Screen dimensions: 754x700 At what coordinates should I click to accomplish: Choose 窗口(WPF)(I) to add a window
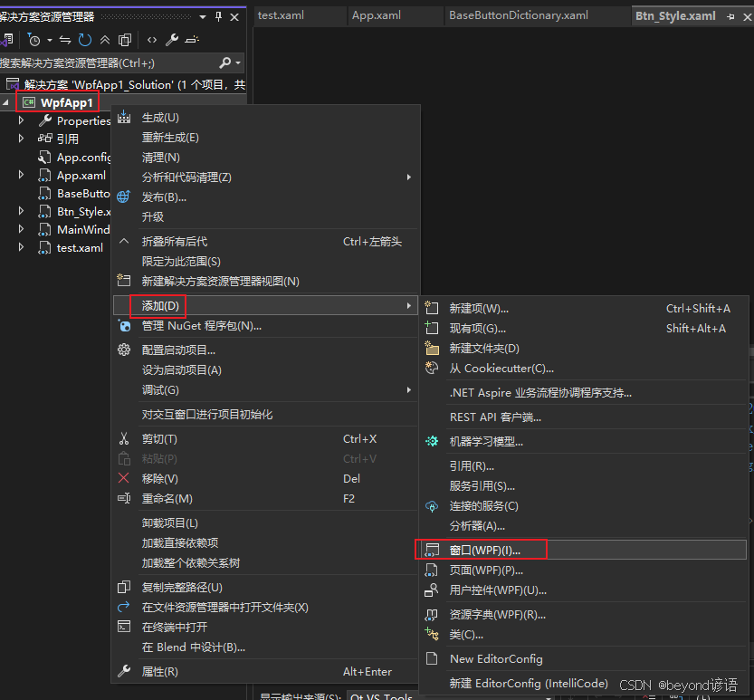pyautogui.click(x=583, y=550)
